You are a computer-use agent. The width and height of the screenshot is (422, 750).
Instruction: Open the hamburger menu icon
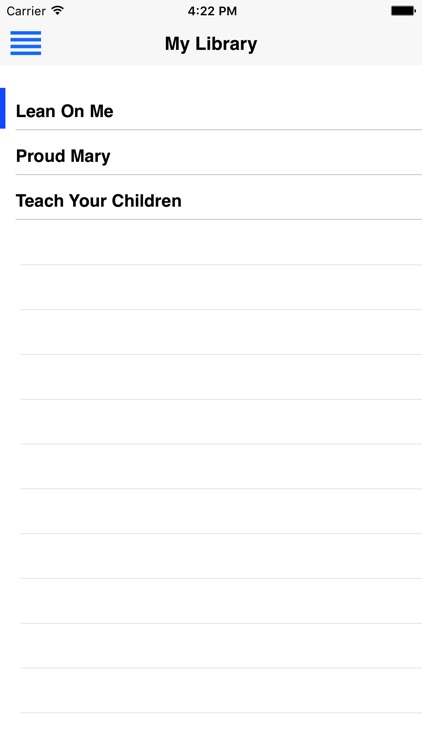(26, 43)
